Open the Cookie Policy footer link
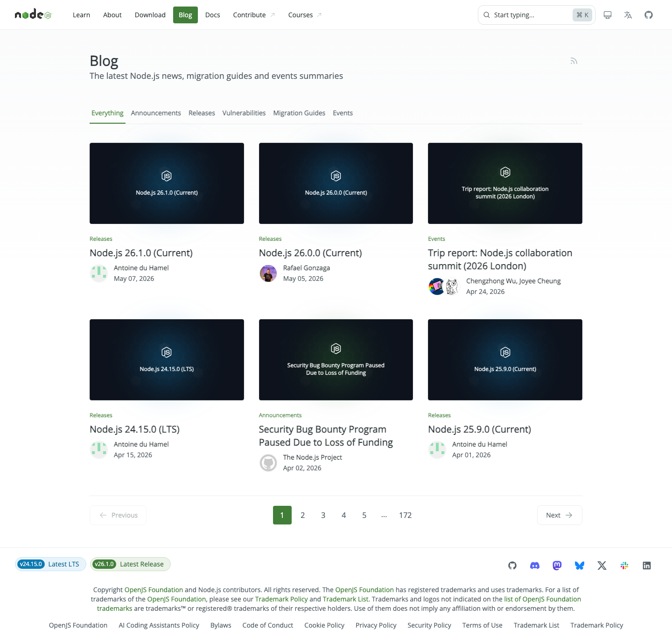This screenshot has width=672, height=643. (324, 625)
